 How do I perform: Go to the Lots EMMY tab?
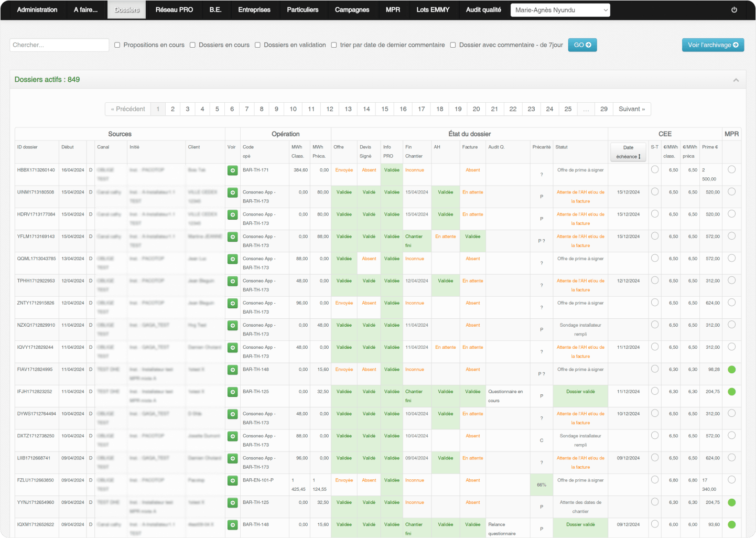click(x=433, y=10)
